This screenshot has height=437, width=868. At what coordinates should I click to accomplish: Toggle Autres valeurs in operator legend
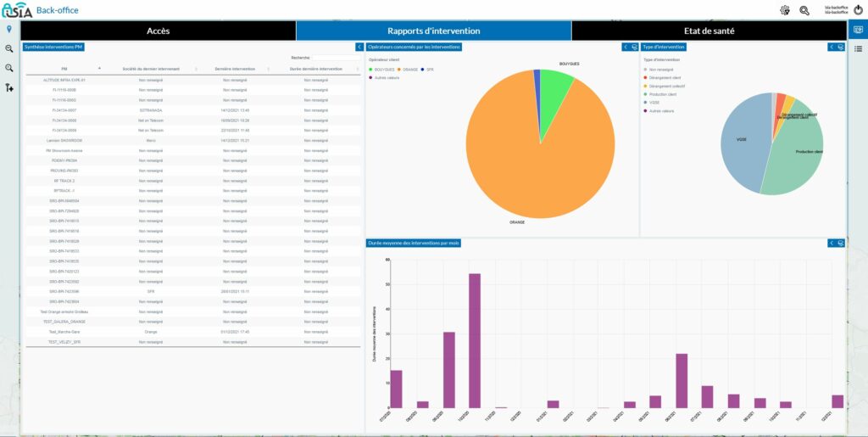(x=384, y=77)
